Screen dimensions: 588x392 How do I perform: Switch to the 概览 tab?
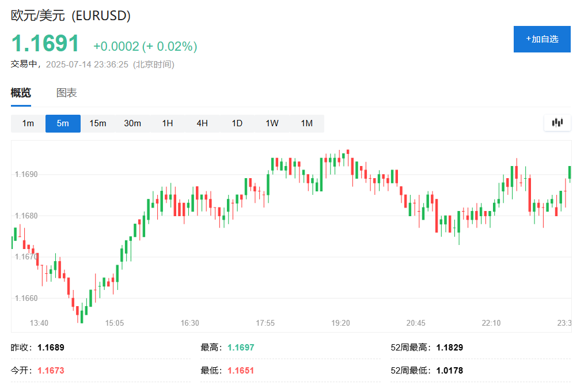tap(21, 93)
